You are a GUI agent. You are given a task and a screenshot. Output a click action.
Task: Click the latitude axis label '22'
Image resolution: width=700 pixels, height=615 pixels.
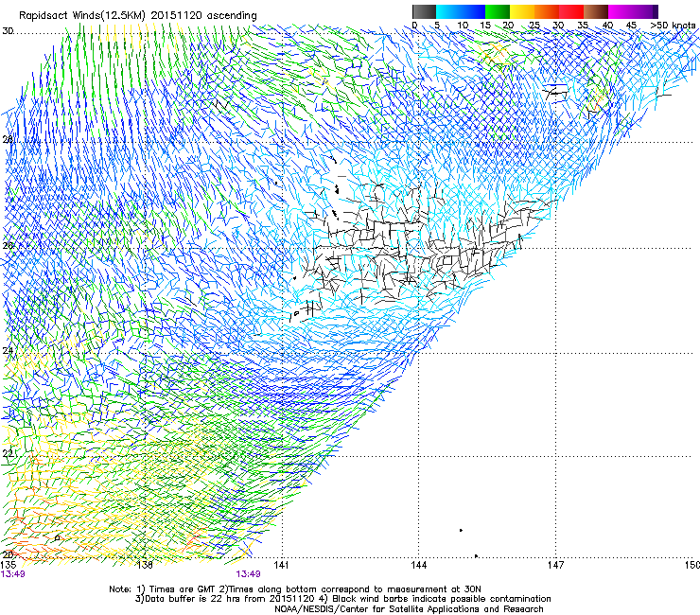click(8, 454)
